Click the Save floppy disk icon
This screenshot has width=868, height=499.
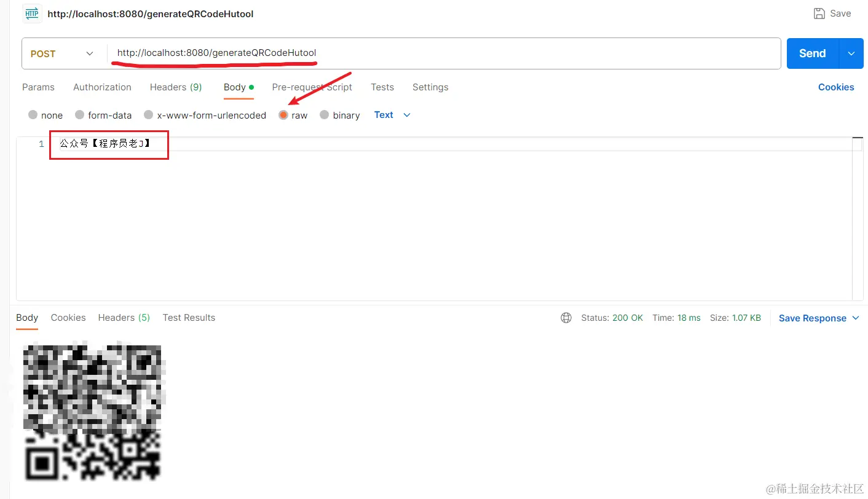click(819, 14)
